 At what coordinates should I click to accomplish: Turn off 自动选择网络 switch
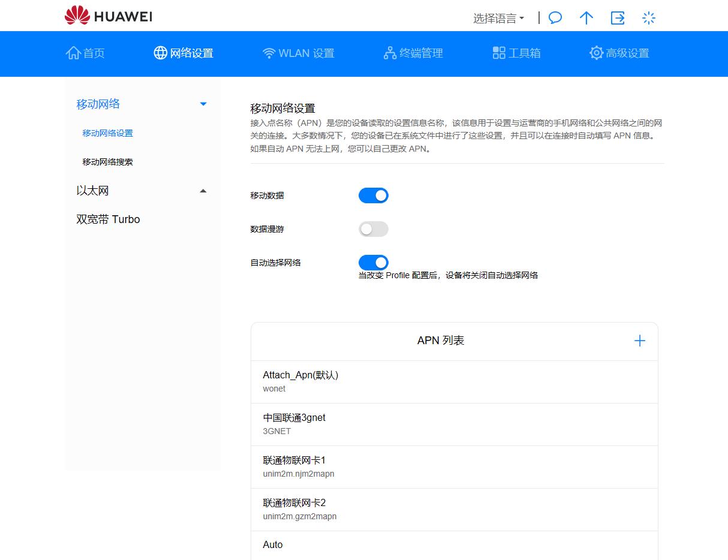pyautogui.click(x=373, y=262)
